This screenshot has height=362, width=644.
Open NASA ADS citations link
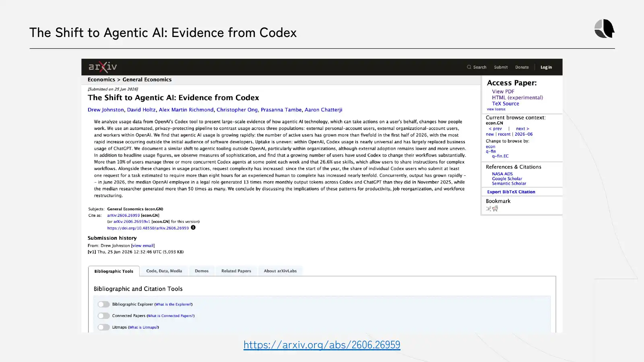(x=502, y=174)
